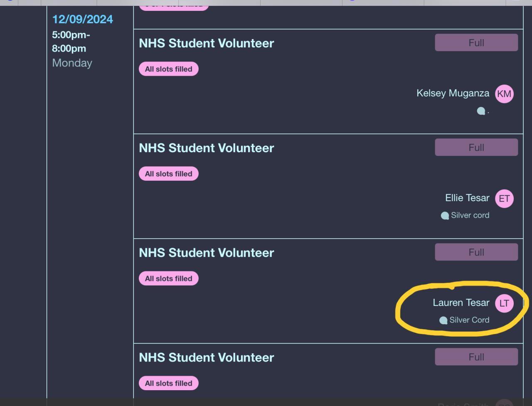Image resolution: width=532 pixels, height=406 pixels.
Task: Click the Full button below Lauren Tesar's slot
Action: (x=476, y=357)
